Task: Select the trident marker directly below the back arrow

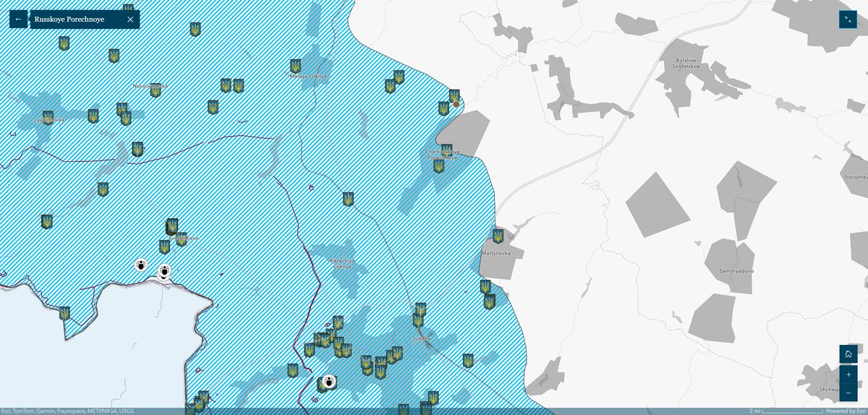Action: [64, 43]
